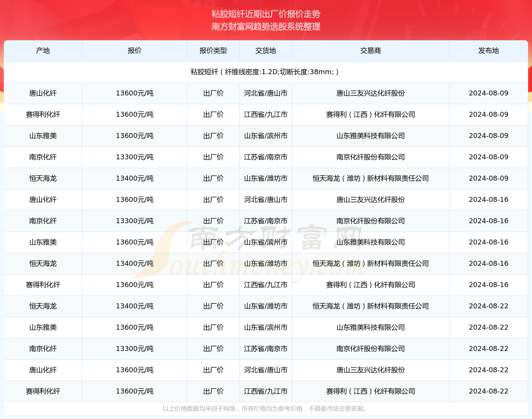This screenshot has width=532, height=419.
Task: Click 出厂价 in the 赛得利化纤 2024-08-22 row
Action: pyautogui.click(x=213, y=391)
